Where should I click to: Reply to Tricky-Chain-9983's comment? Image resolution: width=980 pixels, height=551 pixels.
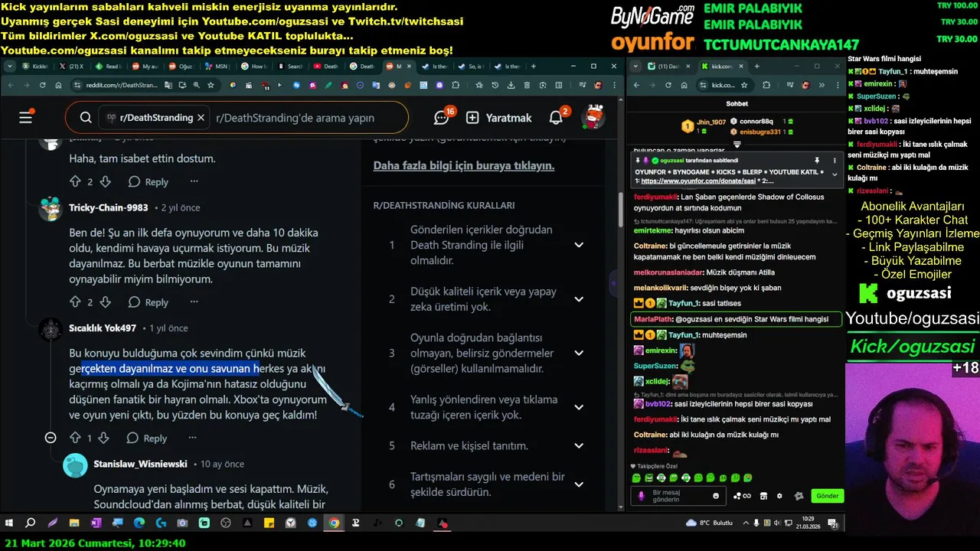[x=149, y=302]
